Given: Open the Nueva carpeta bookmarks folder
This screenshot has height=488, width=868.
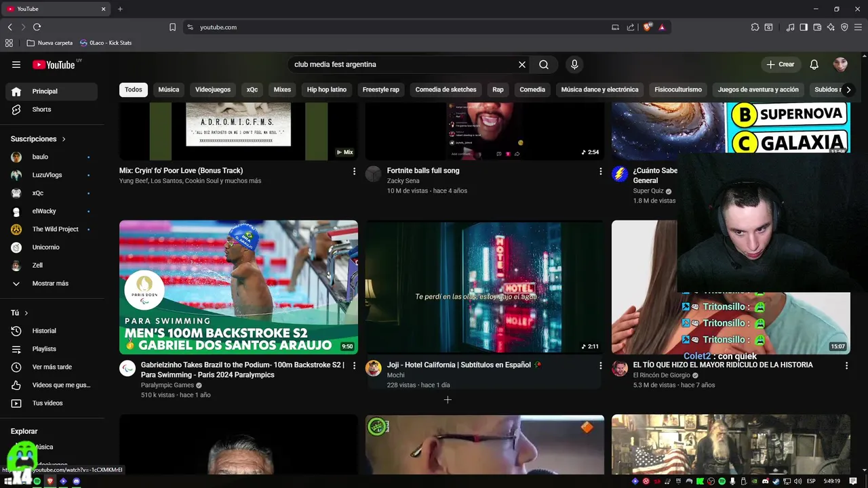Looking at the screenshot, I should (50, 43).
